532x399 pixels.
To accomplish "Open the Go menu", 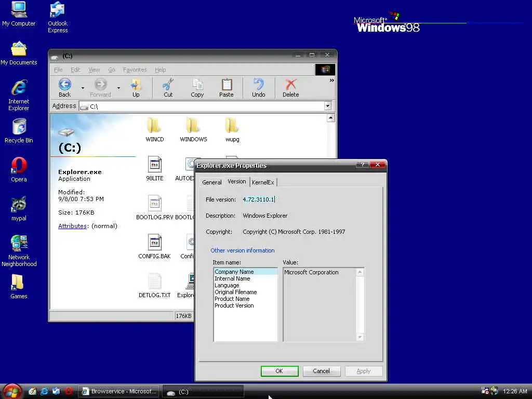I will pyautogui.click(x=112, y=70).
